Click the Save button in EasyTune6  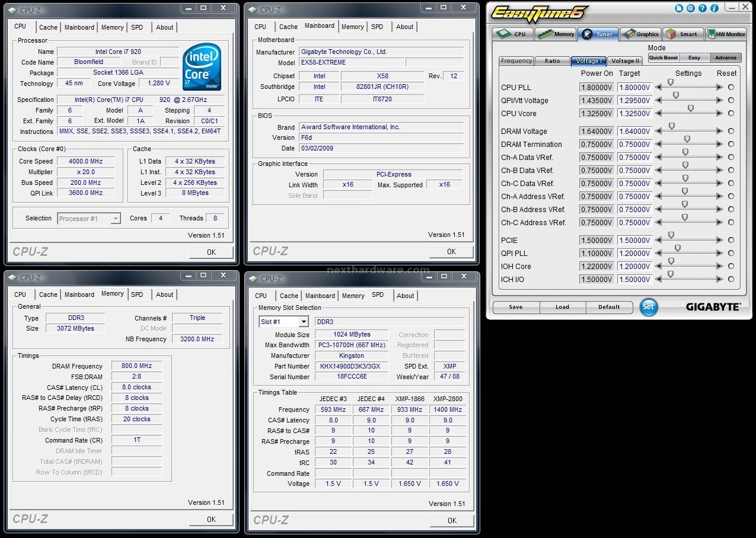click(516, 307)
